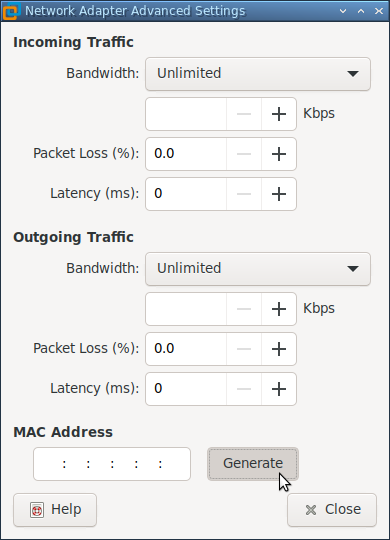
Task: Open Outgoing Traffic Bandwidth dropdown
Action: [x=258, y=269]
